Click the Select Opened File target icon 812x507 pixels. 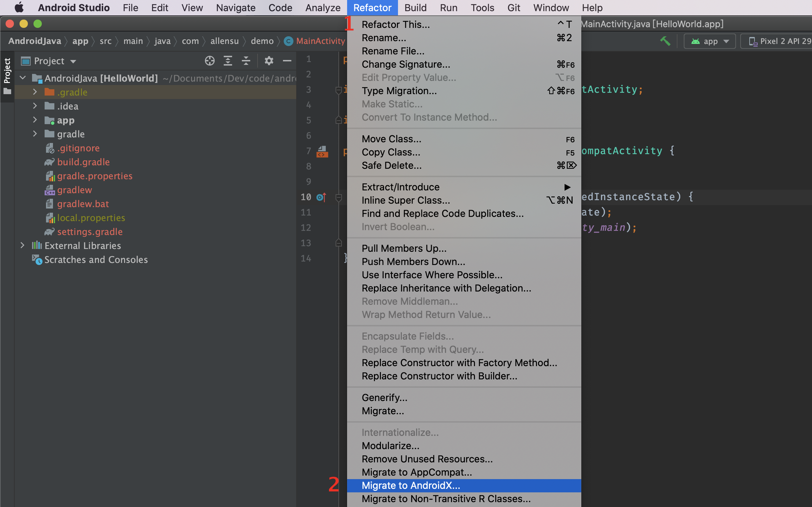pyautogui.click(x=209, y=61)
